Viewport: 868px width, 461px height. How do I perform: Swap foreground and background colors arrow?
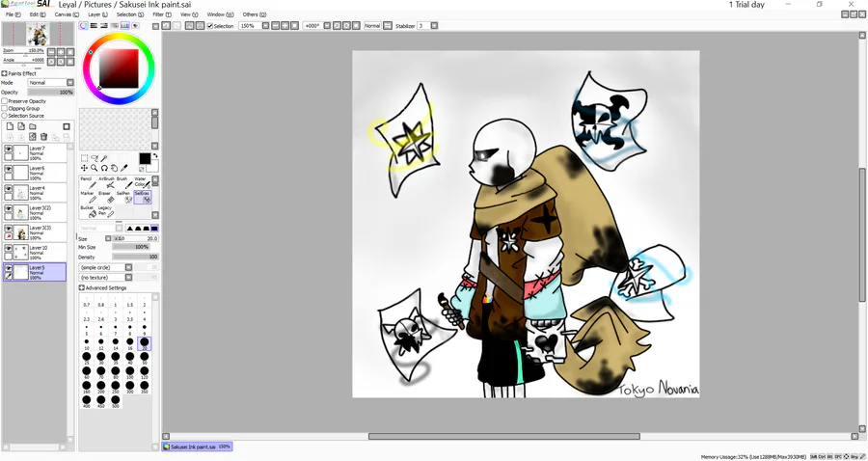[155, 155]
